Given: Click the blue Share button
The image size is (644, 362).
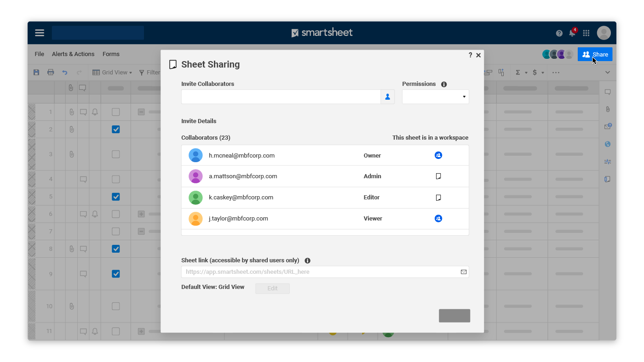Looking at the screenshot, I should 595,54.
